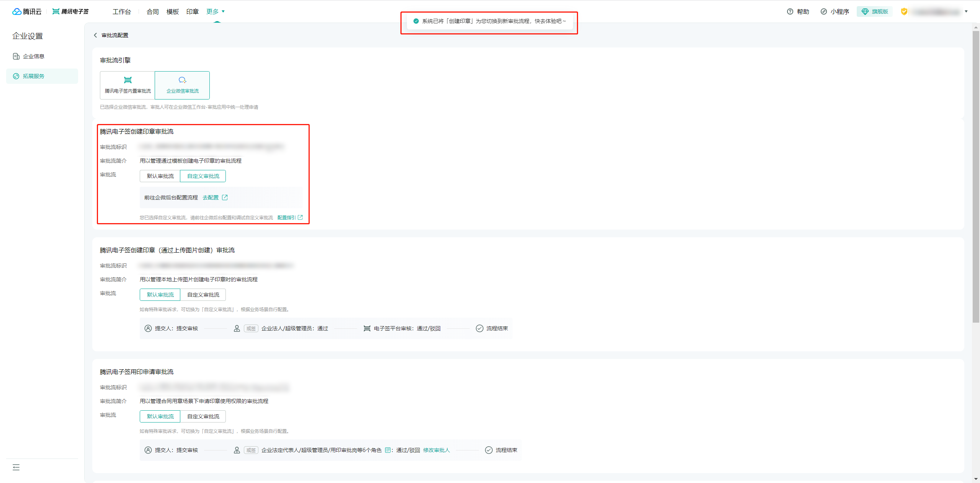
Task: Click the scrollbar down arrow
Action: pos(976,478)
